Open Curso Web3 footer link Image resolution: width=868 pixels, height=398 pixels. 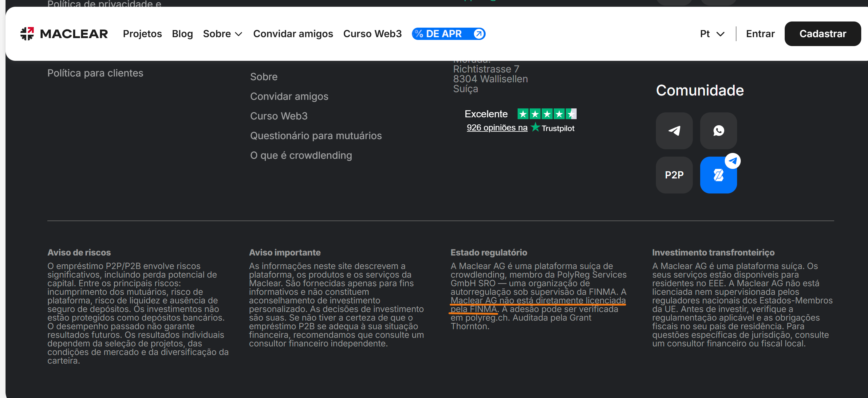(279, 116)
